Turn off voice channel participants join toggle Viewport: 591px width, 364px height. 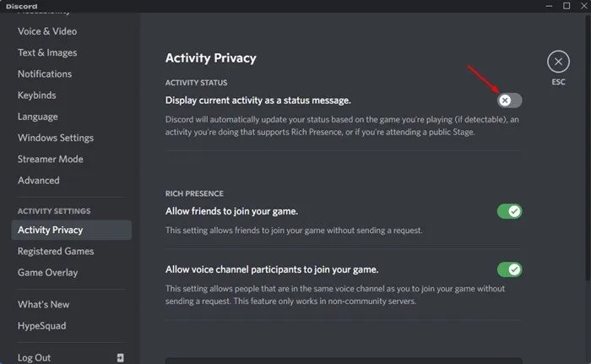pos(509,269)
